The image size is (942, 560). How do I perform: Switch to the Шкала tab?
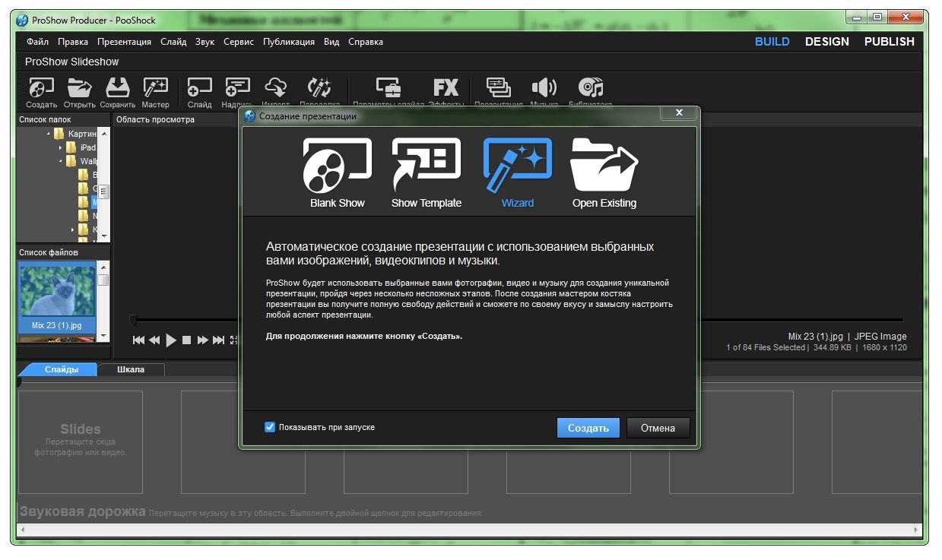click(131, 369)
